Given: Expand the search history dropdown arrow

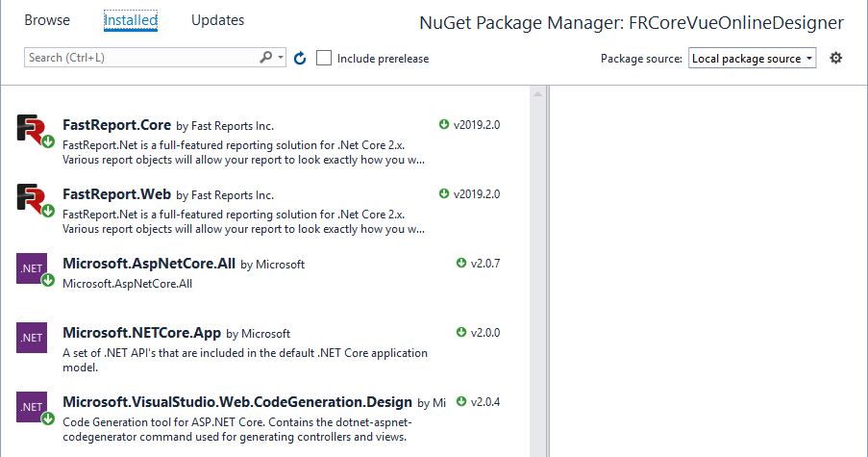Looking at the screenshot, I should coord(281,59).
